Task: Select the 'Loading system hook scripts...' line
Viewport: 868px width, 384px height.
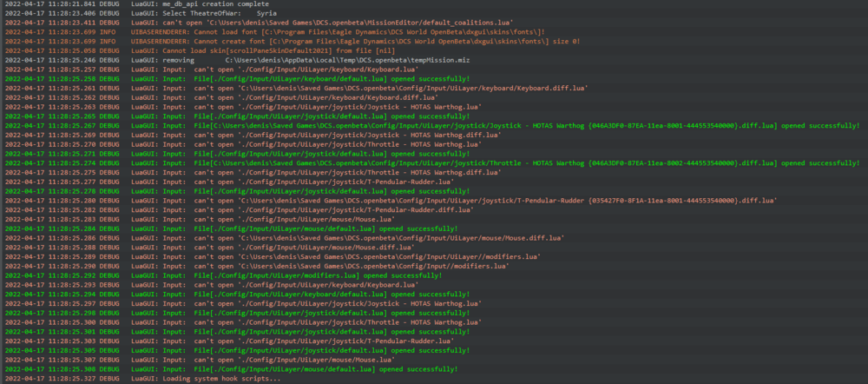Action: pyautogui.click(x=143, y=379)
